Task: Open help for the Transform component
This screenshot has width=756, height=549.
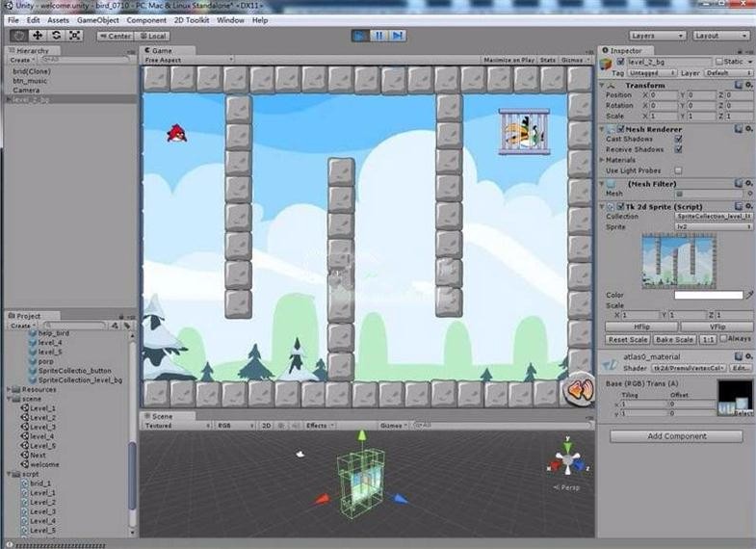Action: click(x=739, y=85)
